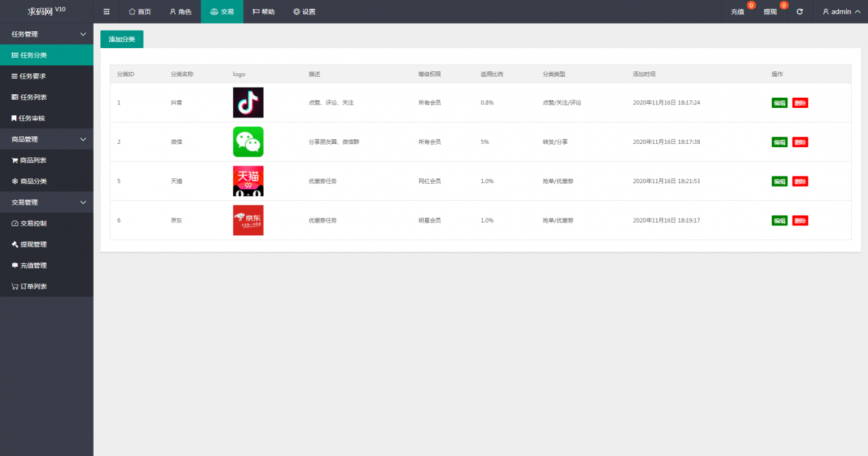Toggle the sidebar collapse hamburger icon
Image resolution: width=868 pixels, height=456 pixels.
click(106, 12)
